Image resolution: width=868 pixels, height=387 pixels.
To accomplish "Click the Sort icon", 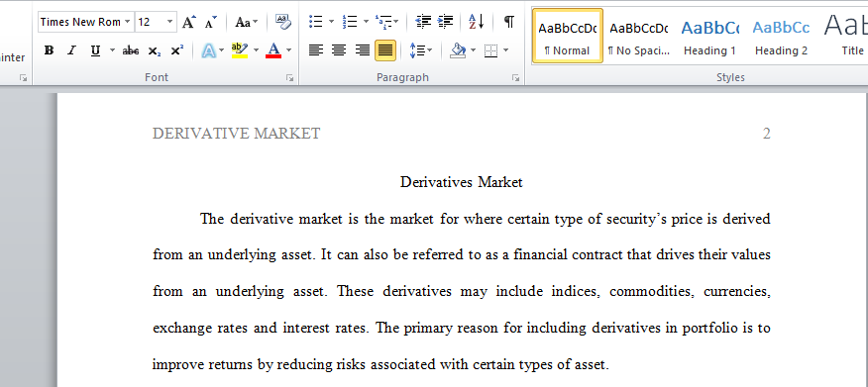I will 476,22.
